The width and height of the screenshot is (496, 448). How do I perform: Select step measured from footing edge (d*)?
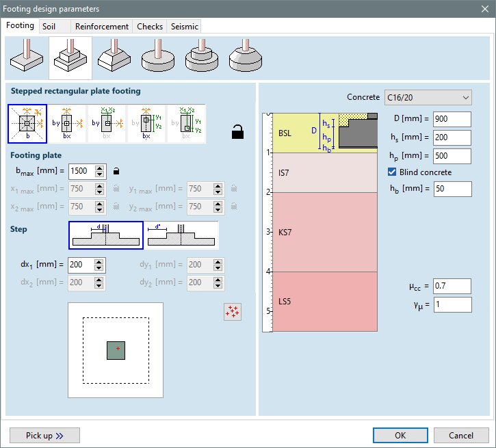tap(181, 235)
